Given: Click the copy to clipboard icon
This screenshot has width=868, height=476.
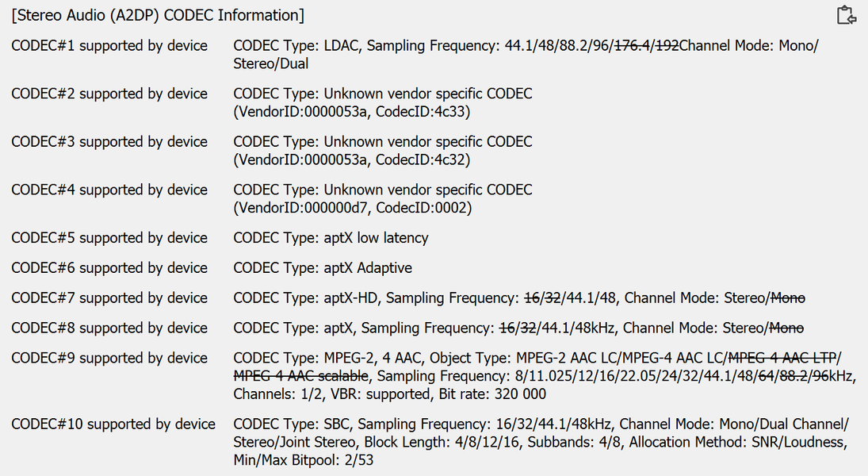Looking at the screenshot, I should (x=846, y=15).
